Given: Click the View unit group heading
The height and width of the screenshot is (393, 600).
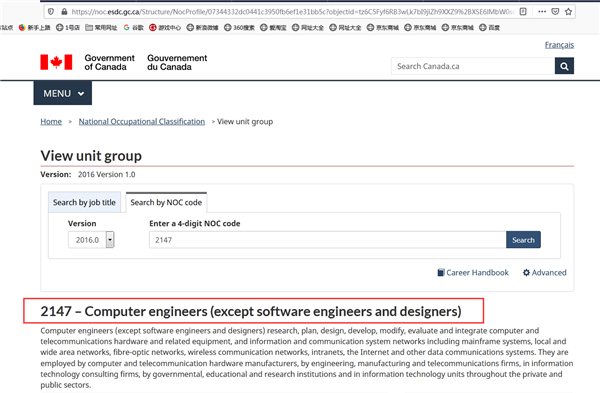Looking at the screenshot, I should [x=91, y=156].
